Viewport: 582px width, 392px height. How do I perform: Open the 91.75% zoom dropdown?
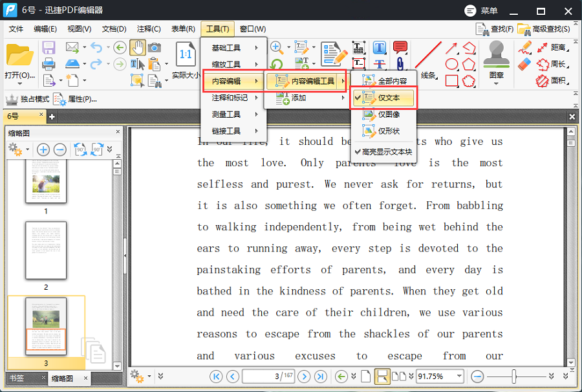pyautogui.click(x=459, y=376)
